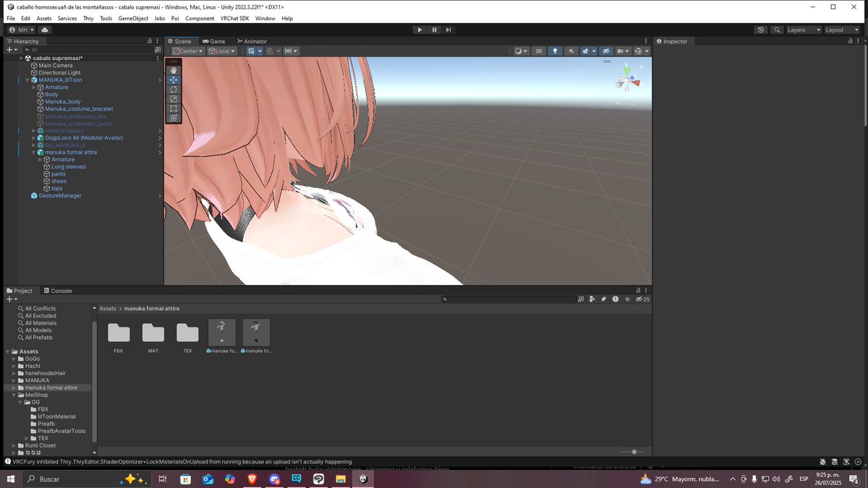Image resolution: width=868 pixels, height=488 pixels.
Task: Select the Scale tool
Action: pyautogui.click(x=174, y=98)
